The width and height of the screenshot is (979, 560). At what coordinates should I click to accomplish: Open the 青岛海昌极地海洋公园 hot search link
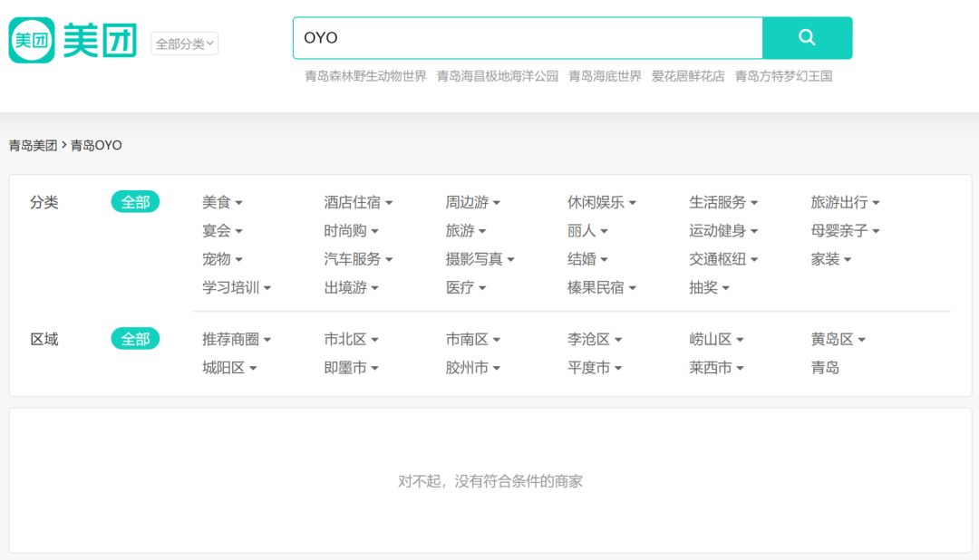tap(499, 76)
